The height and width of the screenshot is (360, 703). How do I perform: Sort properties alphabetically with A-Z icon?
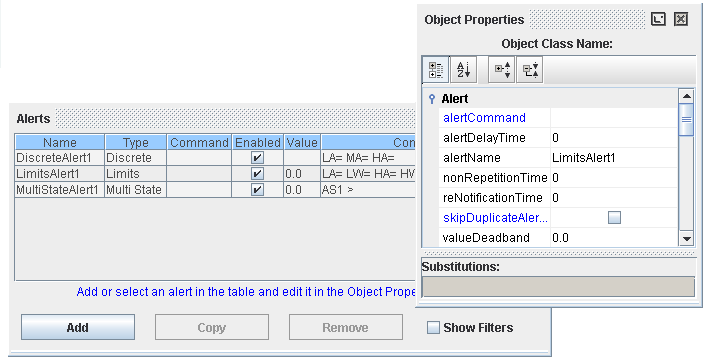pos(463,70)
